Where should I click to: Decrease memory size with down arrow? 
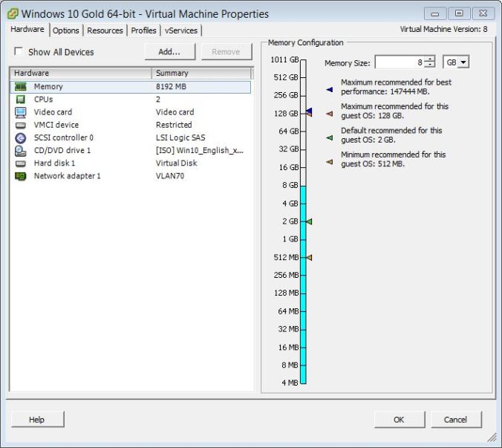(429, 66)
